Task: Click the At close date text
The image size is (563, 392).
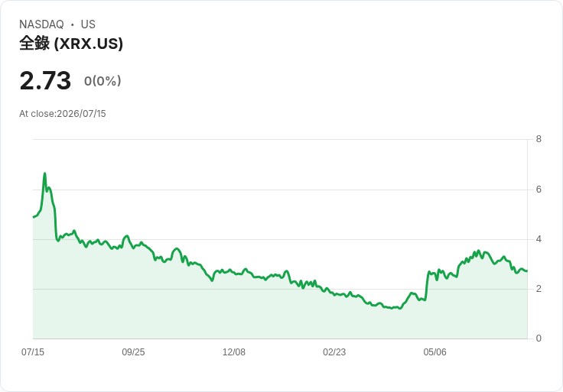Action: tap(63, 114)
